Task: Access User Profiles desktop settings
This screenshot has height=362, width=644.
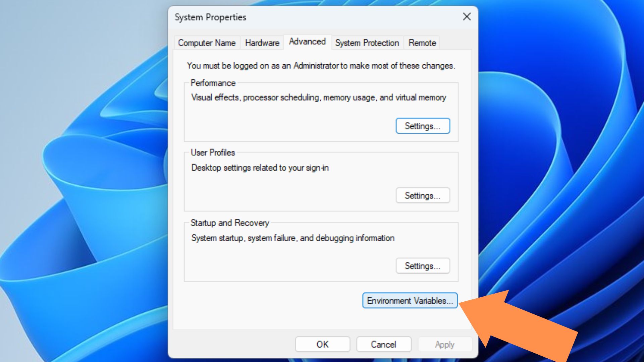Action: tap(422, 196)
